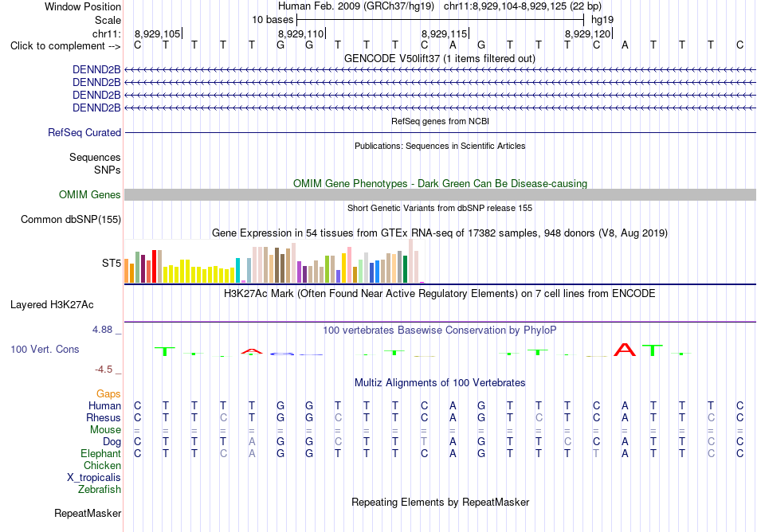This screenshot has height=532, width=757.
Task: Open the topmost DENND2B gene label
Action: [96, 69]
